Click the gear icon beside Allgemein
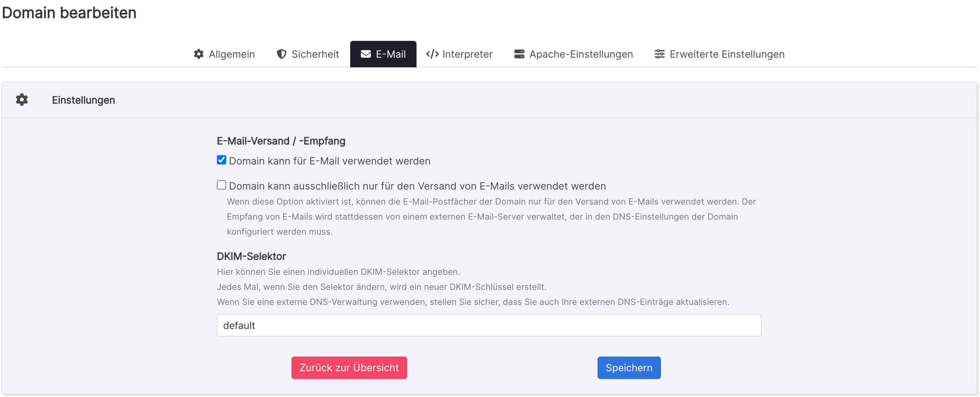980x397 pixels. (x=199, y=54)
